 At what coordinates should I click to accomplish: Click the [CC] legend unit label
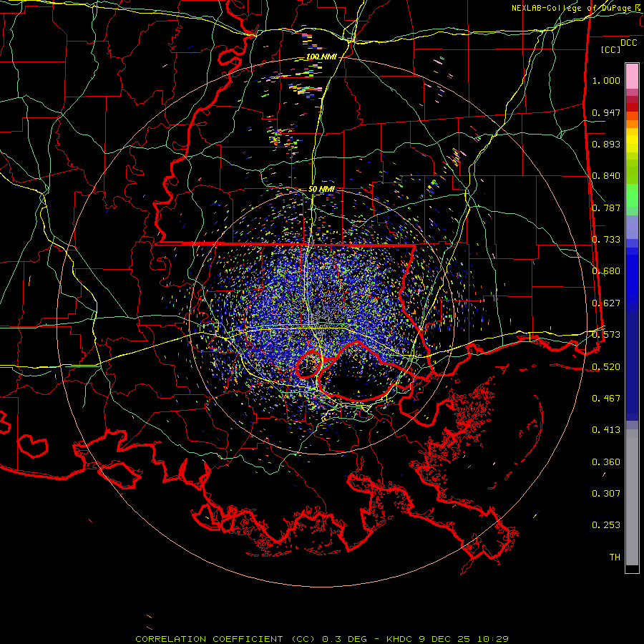[x=611, y=49]
